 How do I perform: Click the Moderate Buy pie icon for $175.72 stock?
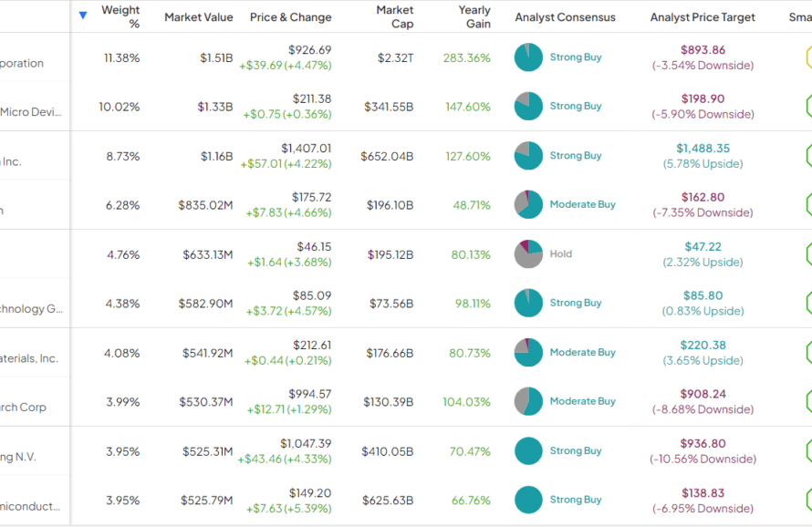528,205
